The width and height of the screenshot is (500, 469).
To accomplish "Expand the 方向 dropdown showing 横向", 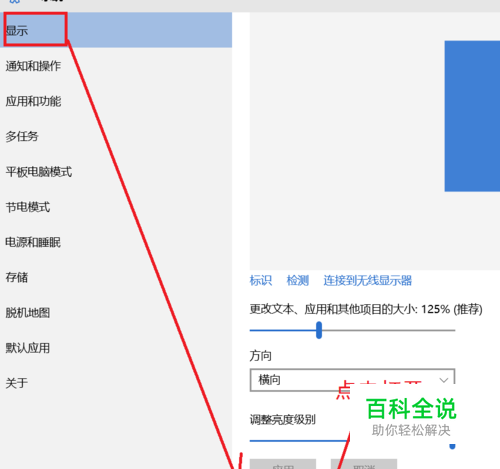I will [352, 380].
